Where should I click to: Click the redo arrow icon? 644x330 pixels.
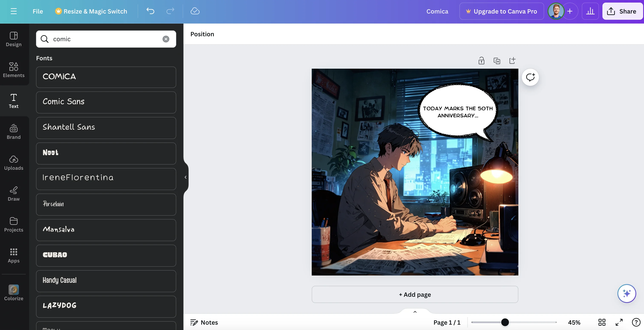(170, 11)
